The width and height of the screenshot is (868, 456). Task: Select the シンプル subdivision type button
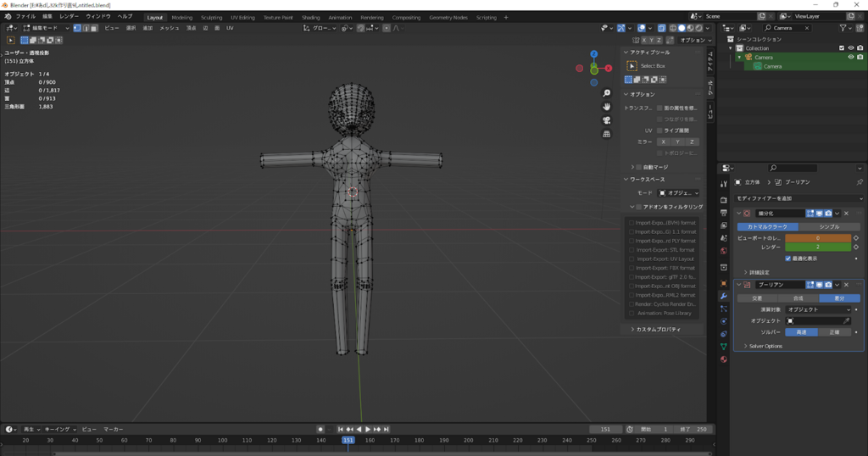pos(829,227)
